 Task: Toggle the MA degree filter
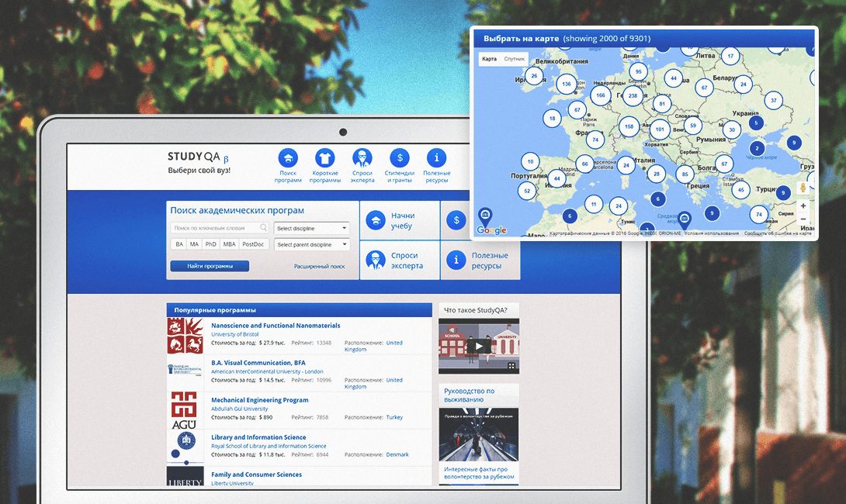pyautogui.click(x=194, y=244)
